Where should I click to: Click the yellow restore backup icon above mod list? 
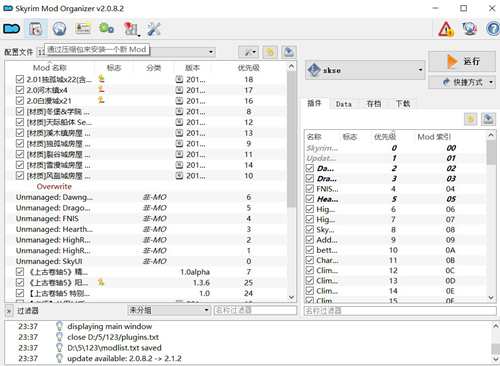click(x=270, y=52)
